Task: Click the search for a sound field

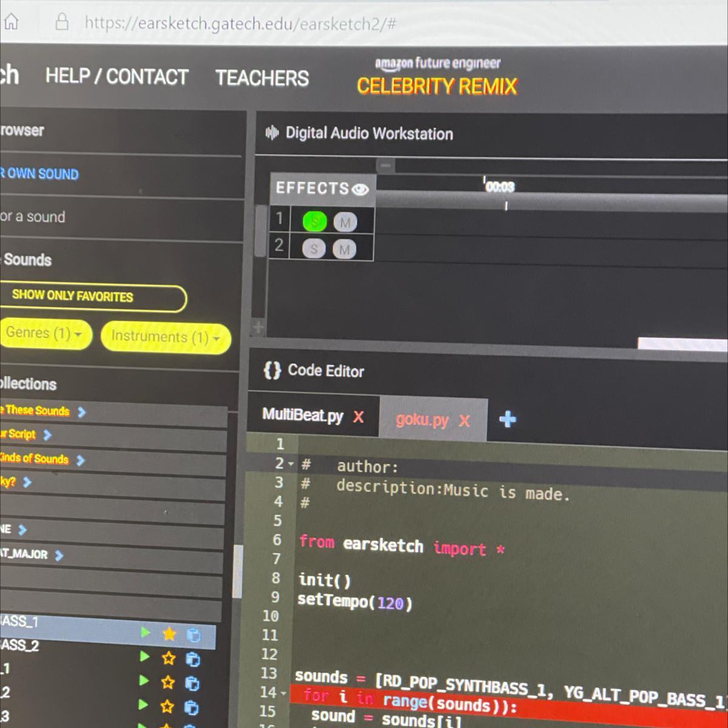Action: tap(120, 217)
